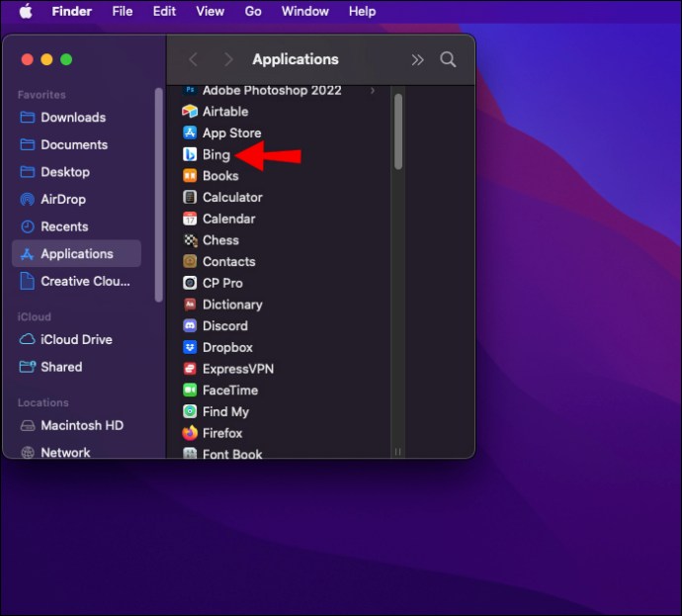Select the Contacts app icon

pos(190,261)
